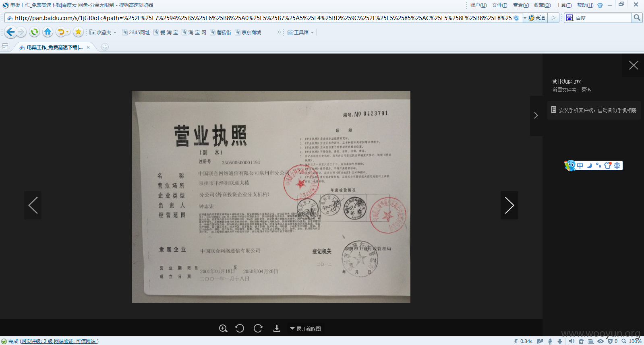
Task: Click the skin shirt icon in title bar
Action: point(600,5)
